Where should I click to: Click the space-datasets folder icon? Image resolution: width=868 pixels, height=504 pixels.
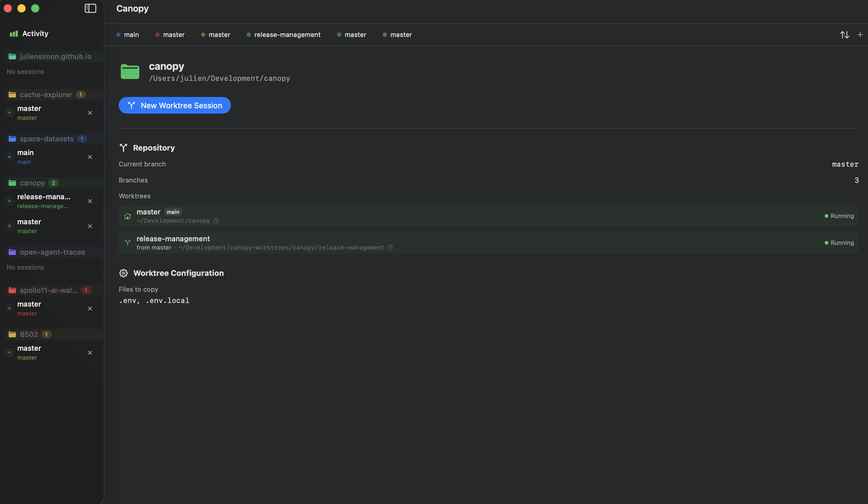click(x=12, y=139)
